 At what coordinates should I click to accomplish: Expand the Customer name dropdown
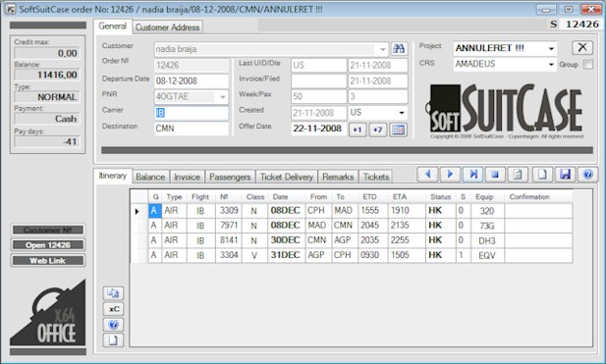point(382,49)
